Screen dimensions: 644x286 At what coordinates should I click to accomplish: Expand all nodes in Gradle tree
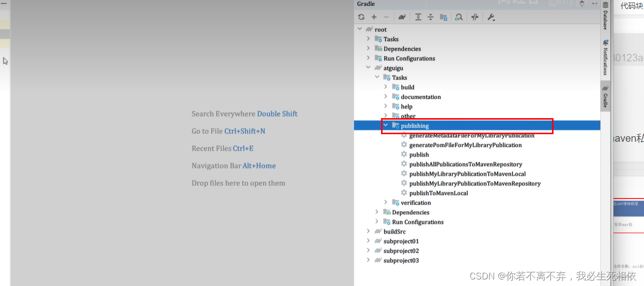pos(418,17)
